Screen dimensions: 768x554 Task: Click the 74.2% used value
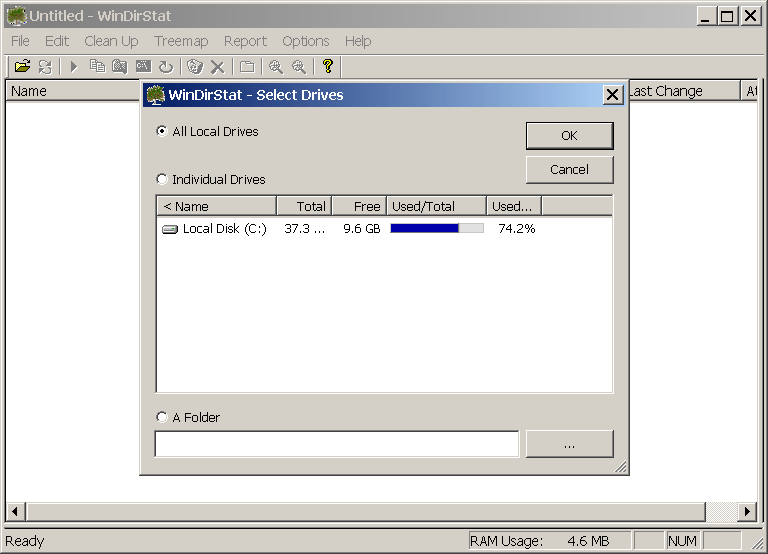point(517,229)
